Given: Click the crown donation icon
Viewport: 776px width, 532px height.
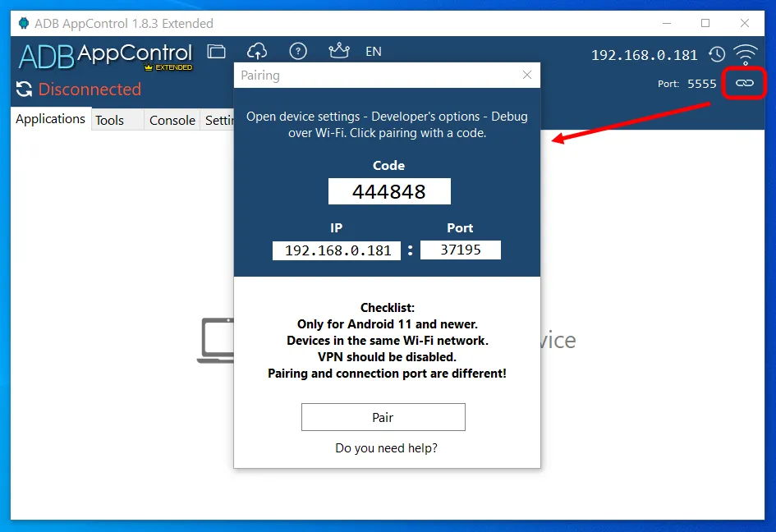Looking at the screenshot, I should [339, 51].
